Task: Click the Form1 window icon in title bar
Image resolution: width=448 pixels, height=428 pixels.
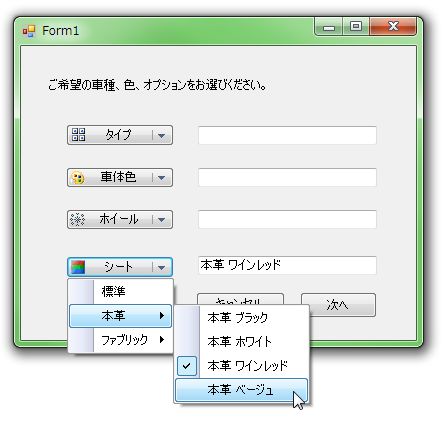Action: tap(29, 31)
